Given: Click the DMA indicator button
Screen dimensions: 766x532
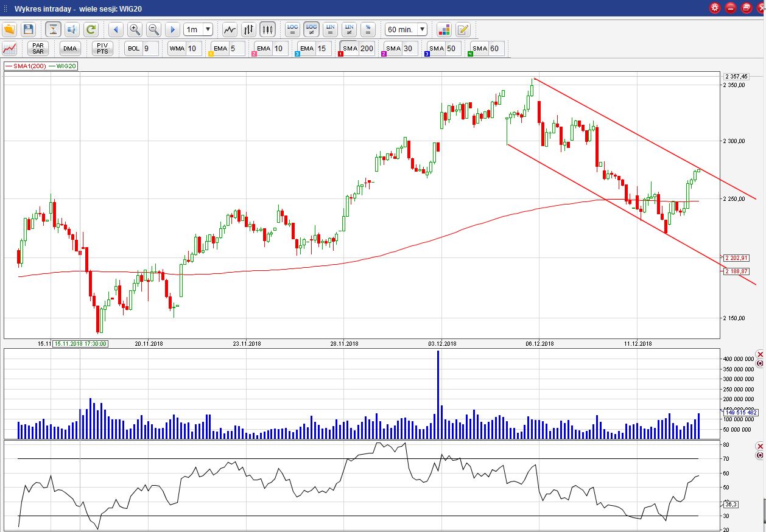Looking at the screenshot, I should point(70,49).
